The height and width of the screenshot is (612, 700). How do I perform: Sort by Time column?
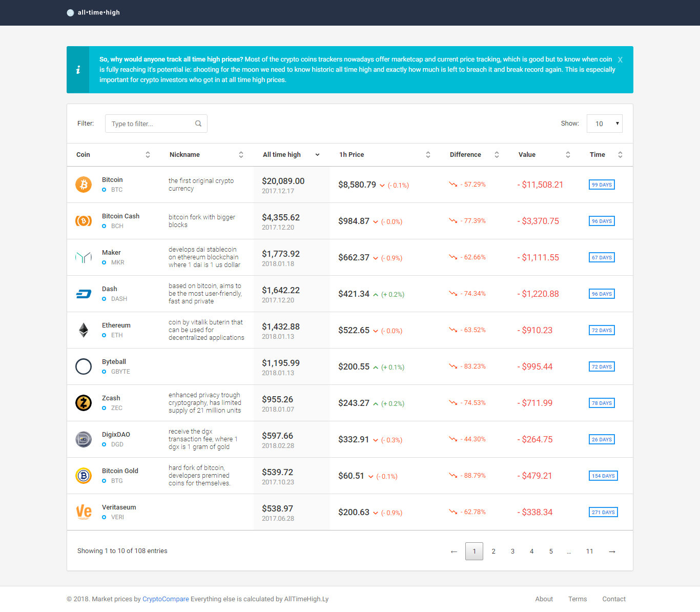click(606, 155)
